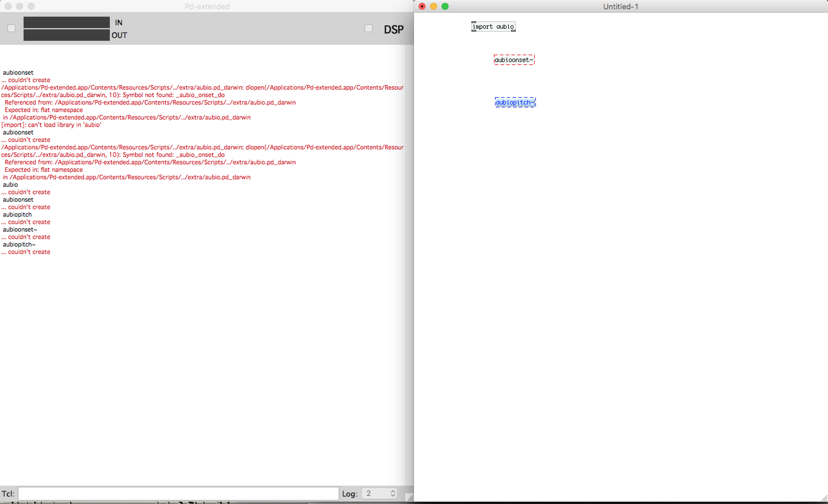
Task: Minimize the Untitled-1 patch window
Action: tap(434, 6)
